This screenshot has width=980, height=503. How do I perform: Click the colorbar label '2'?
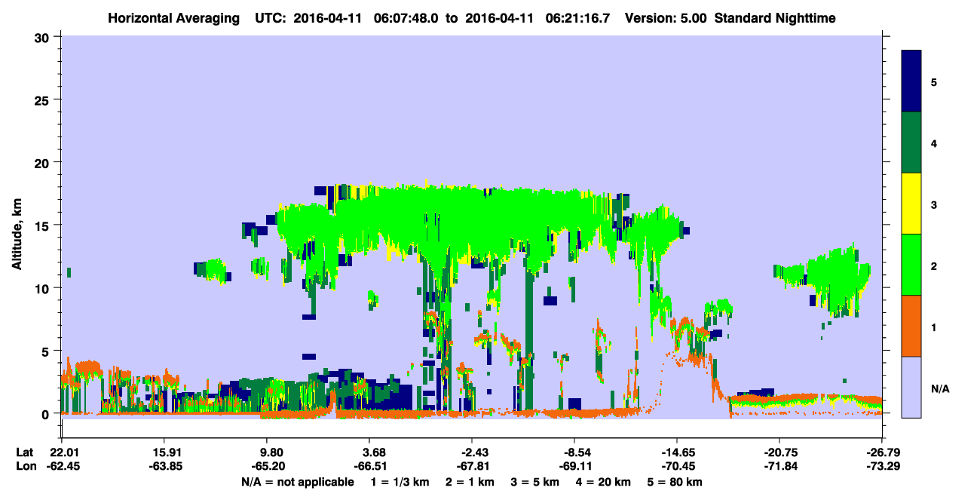pyautogui.click(x=934, y=265)
